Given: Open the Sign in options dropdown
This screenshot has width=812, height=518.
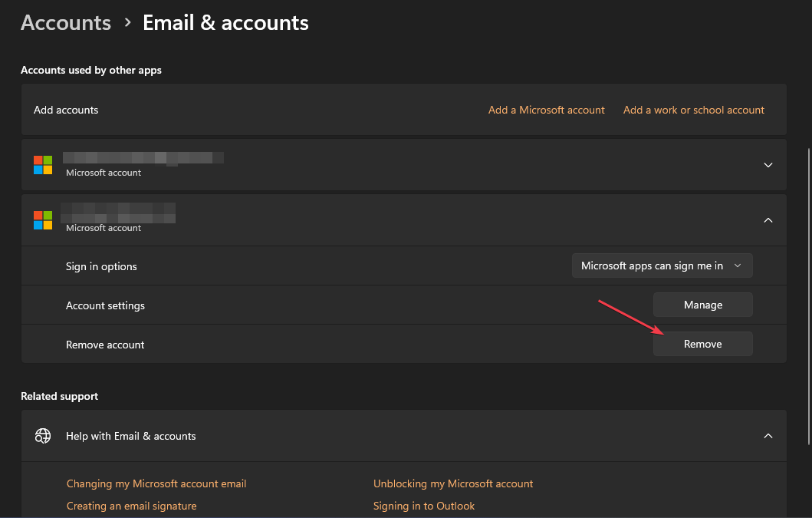Looking at the screenshot, I should click(x=662, y=266).
